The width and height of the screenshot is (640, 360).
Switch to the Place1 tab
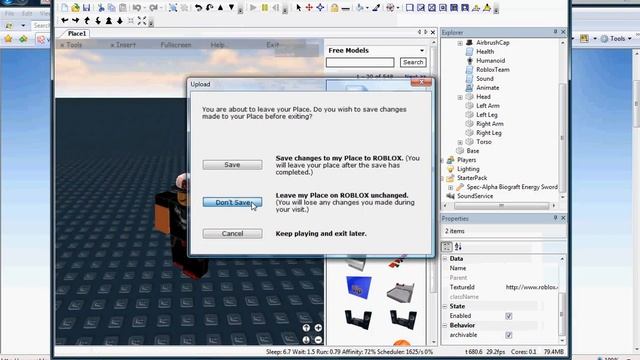pos(77,33)
